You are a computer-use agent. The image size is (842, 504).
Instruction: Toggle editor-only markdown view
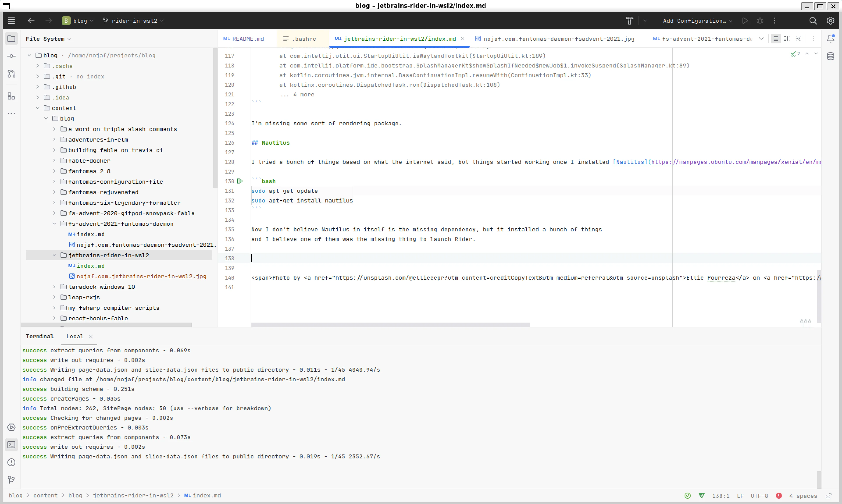pos(775,38)
